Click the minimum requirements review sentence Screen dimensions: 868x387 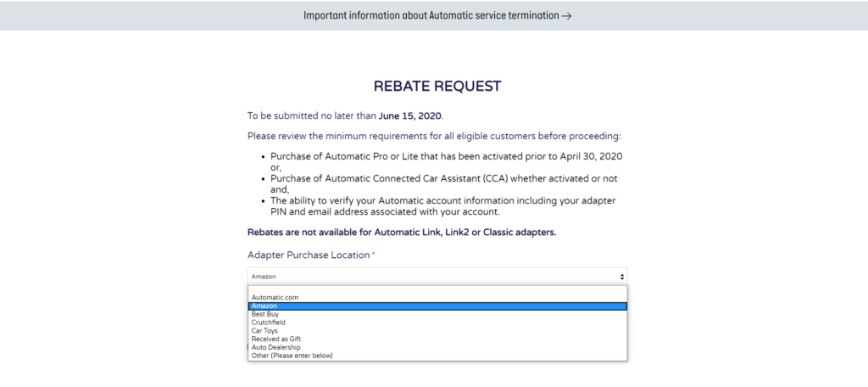(435, 137)
